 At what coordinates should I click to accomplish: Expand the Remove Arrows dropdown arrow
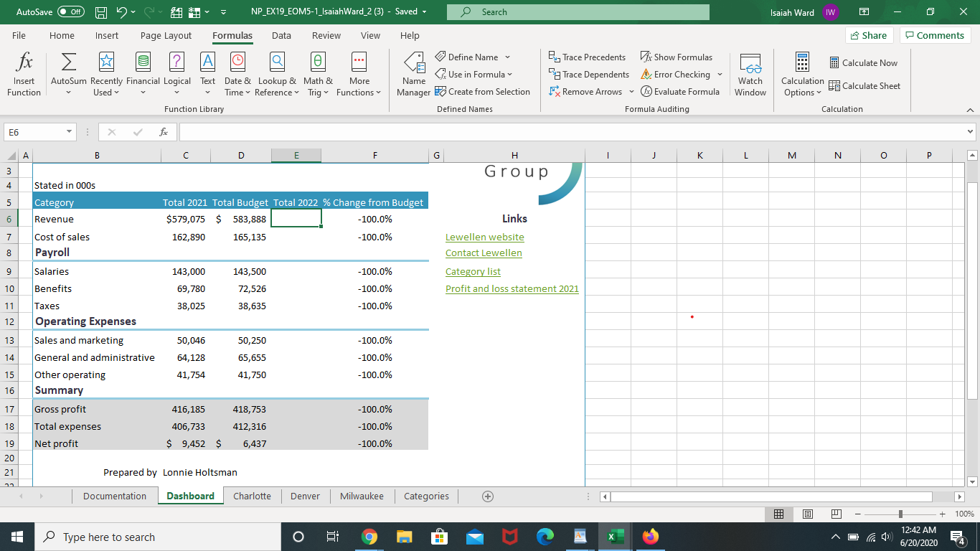click(x=631, y=91)
